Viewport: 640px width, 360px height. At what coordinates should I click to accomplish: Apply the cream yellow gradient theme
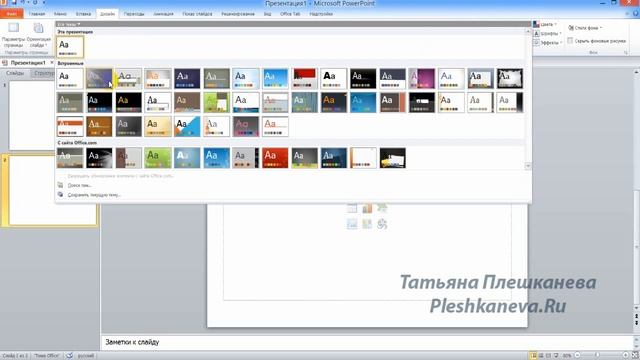coord(158,127)
